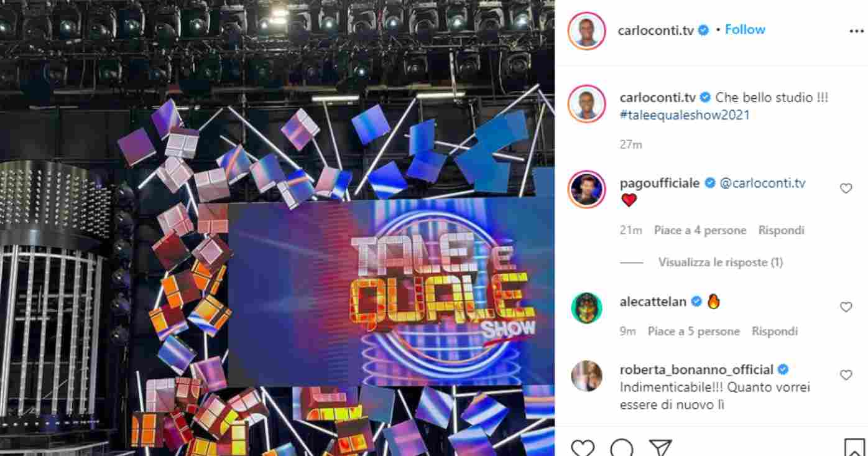View Piace a 5 persone likes list
The image size is (868, 456).
pos(694,331)
